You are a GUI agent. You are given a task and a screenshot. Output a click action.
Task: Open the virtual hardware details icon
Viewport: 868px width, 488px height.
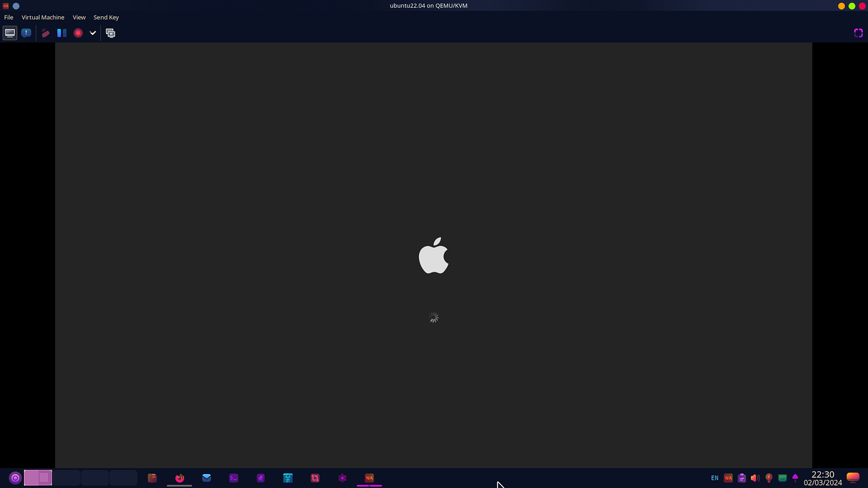point(26,33)
